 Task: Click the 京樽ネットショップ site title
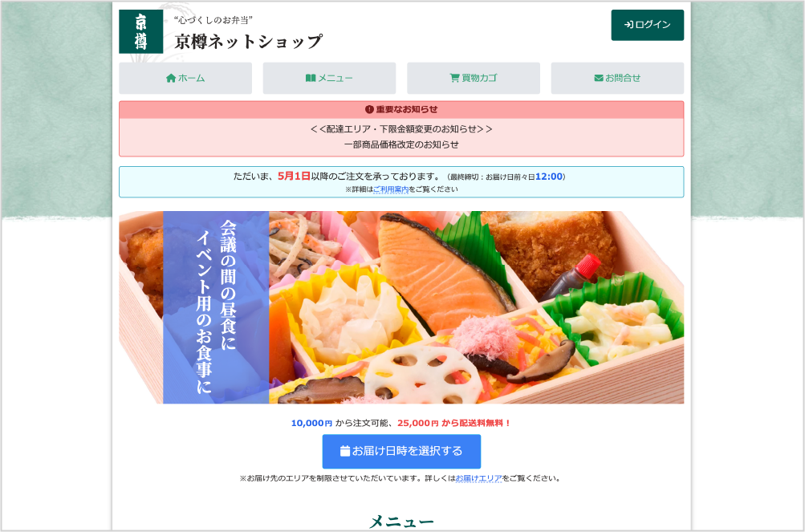[249, 42]
